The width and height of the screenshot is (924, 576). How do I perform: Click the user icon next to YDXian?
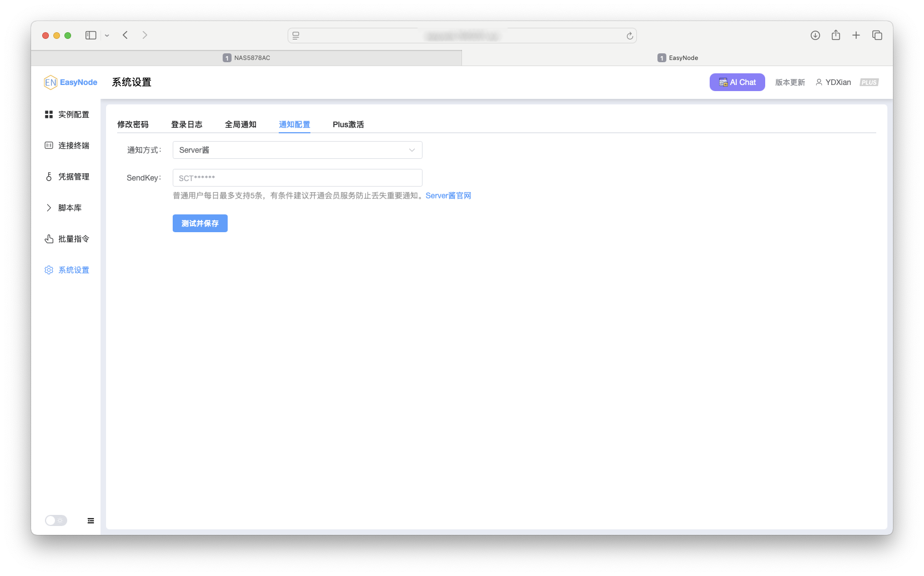coord(819,82)
